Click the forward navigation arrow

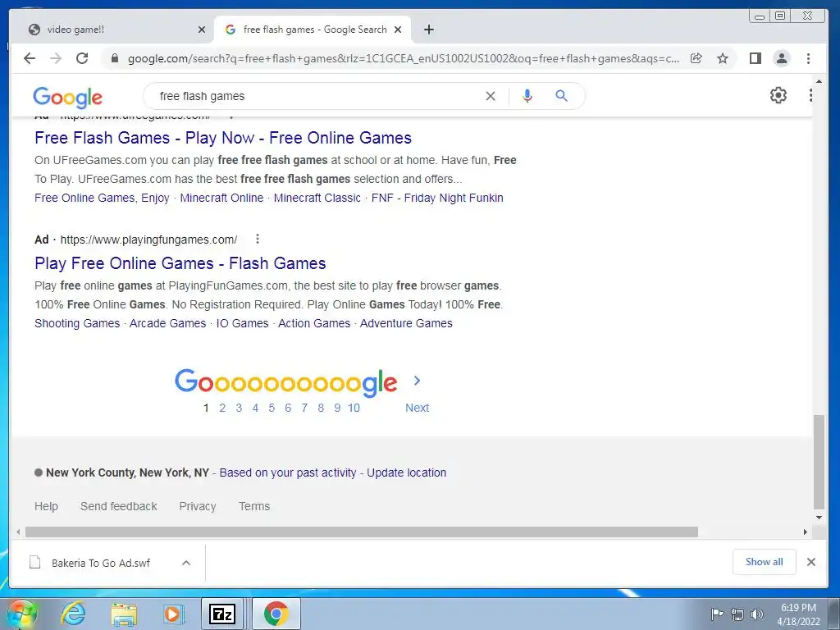coord(56,58)
